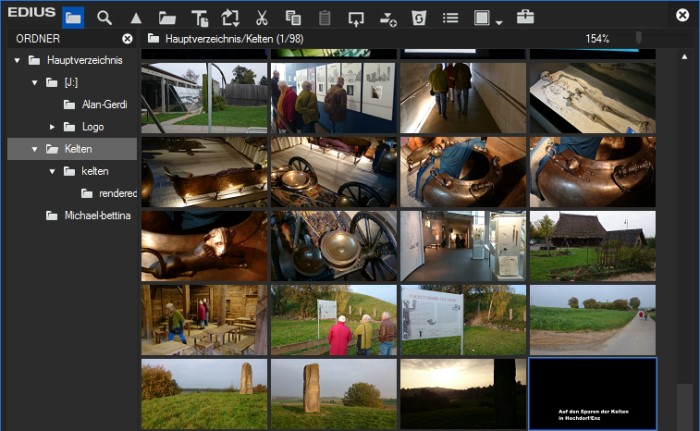Click the add title (T) icon
The width and height of the screenshot is (700, 431).
200,18
